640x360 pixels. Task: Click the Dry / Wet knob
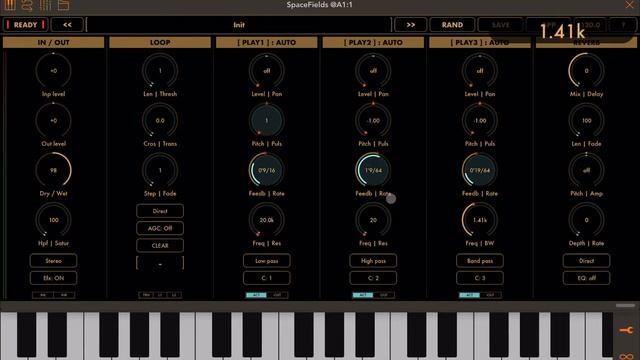click(53, 170)
